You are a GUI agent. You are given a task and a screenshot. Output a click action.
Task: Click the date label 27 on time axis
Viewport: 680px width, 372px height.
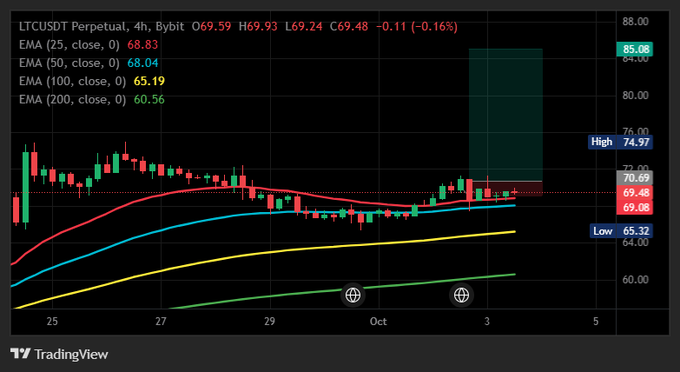point(161,321)
